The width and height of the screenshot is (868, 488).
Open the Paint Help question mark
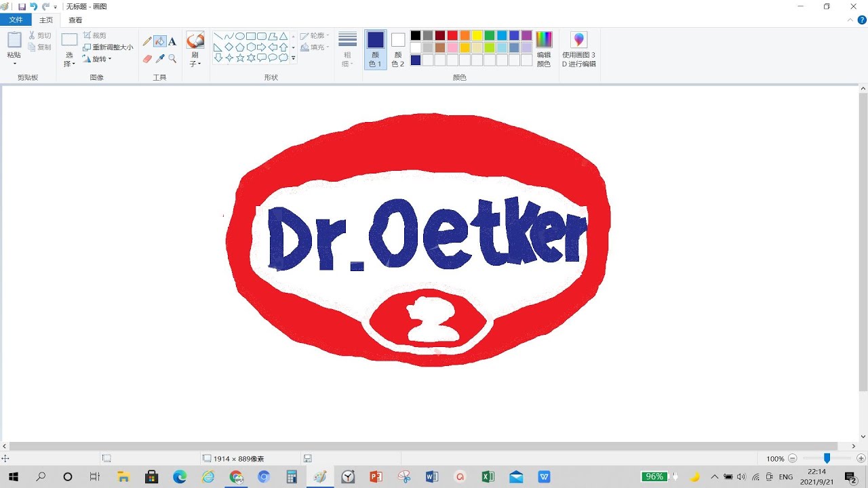pyautogui.click(x=863, y=20)
